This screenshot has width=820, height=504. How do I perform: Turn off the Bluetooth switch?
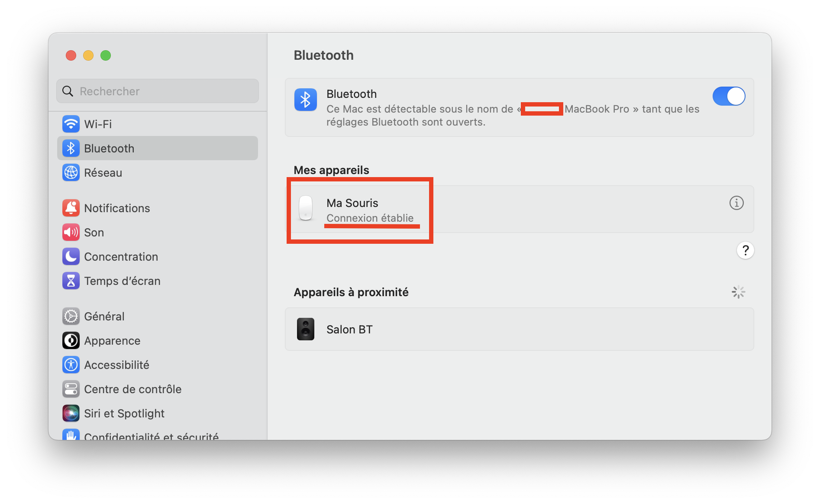coord(729,96)
